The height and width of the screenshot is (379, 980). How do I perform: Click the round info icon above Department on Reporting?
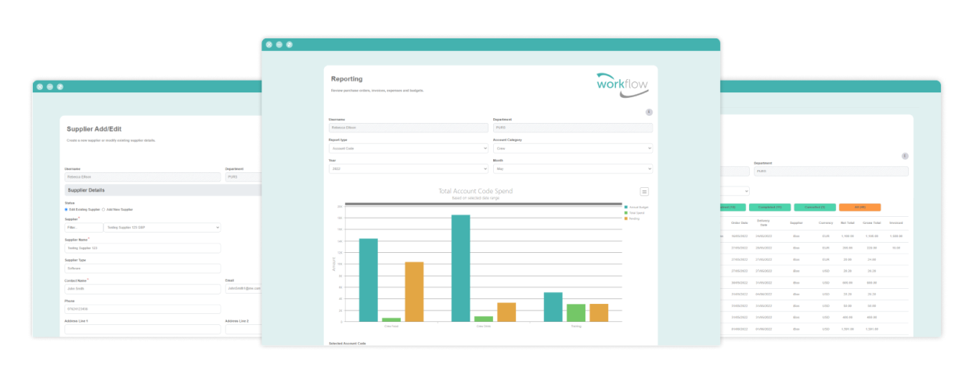[649, 112]
